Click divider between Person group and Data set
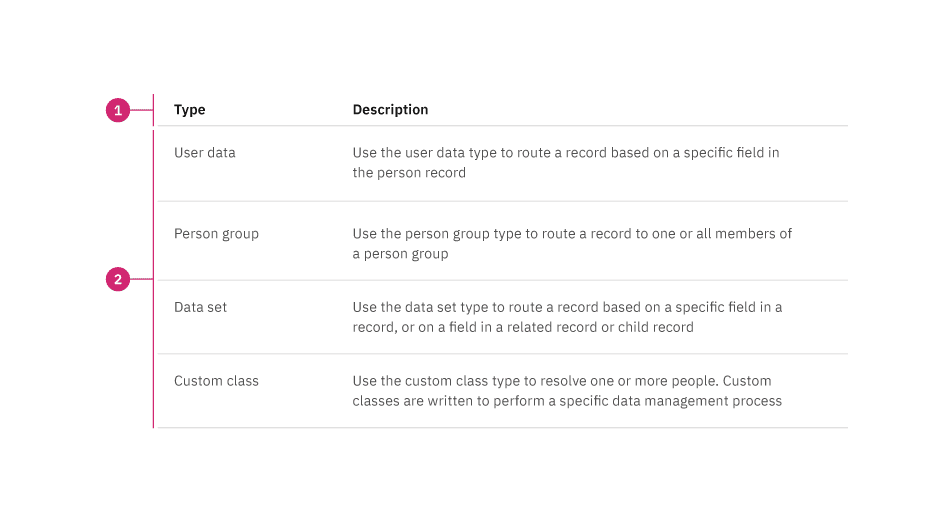This screenshot has width=928, height=522. pyautogui.click(x=500, y=280)
